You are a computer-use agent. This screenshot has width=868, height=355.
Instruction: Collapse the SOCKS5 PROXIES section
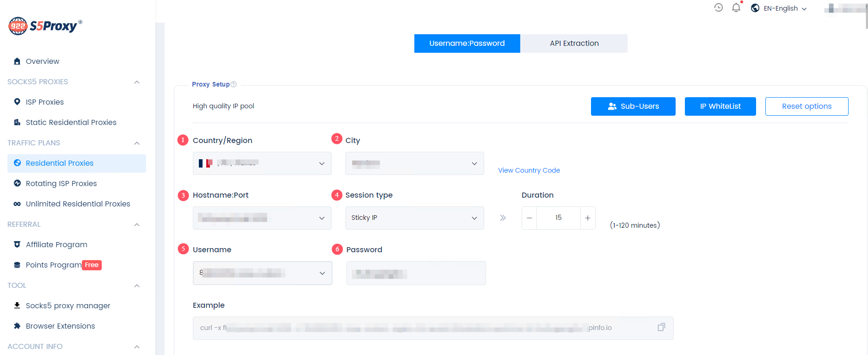[136, 82]
